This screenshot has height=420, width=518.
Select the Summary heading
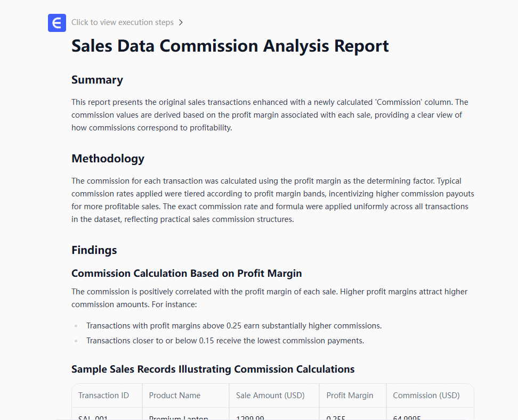tap(97, 80)
